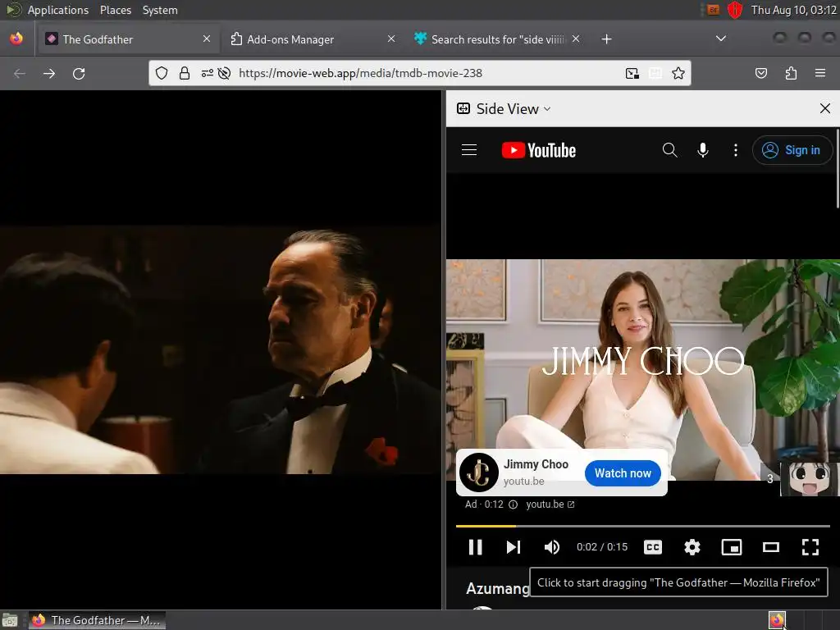Open the YouTube hamburger guide menu
The height and width of the screenshot is (630, 840).
click(468, 150)
